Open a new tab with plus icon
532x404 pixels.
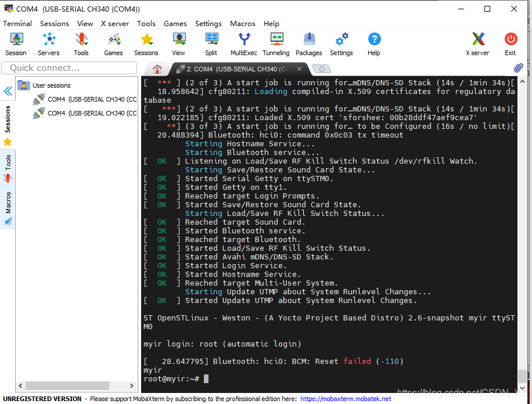[x=321, y=69]
